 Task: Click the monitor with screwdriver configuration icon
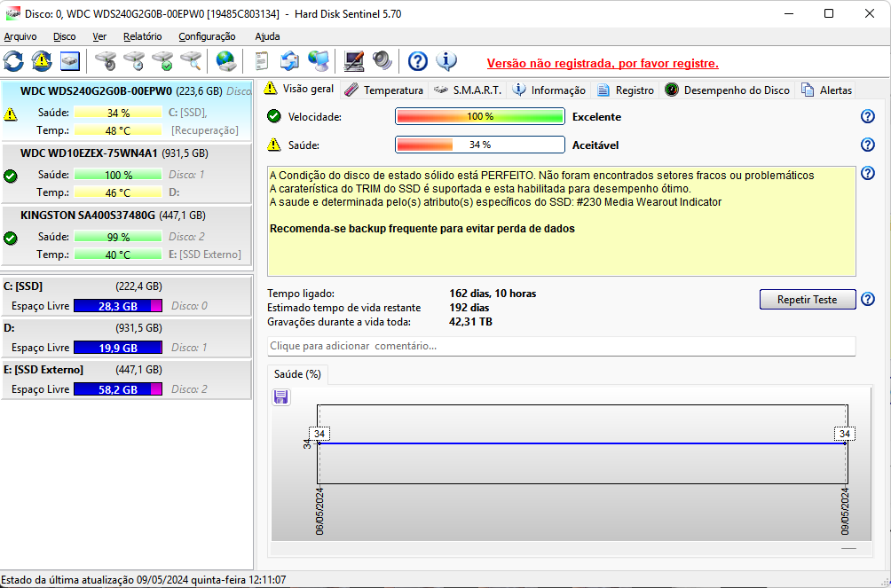click(353, 61)
